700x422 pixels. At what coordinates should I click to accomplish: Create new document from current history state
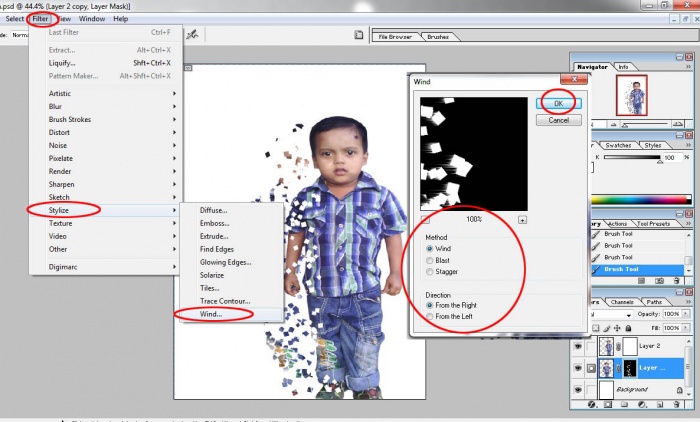642,281
